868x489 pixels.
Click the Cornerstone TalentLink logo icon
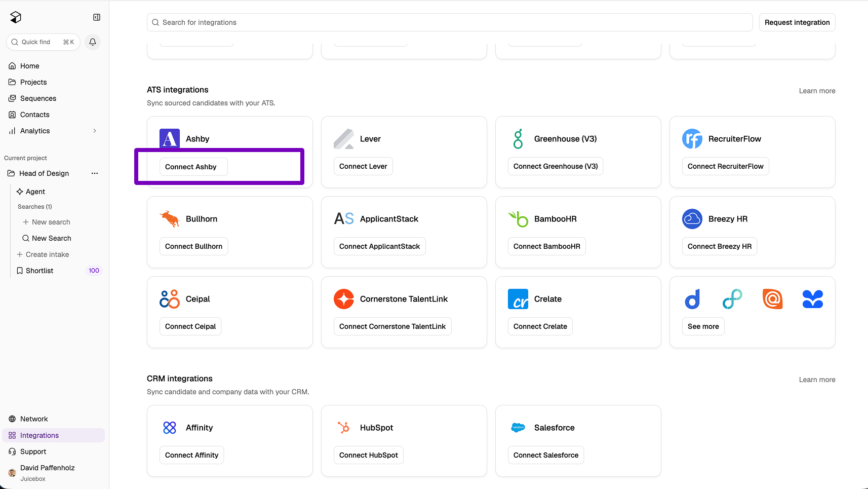[x=344, y=299]
